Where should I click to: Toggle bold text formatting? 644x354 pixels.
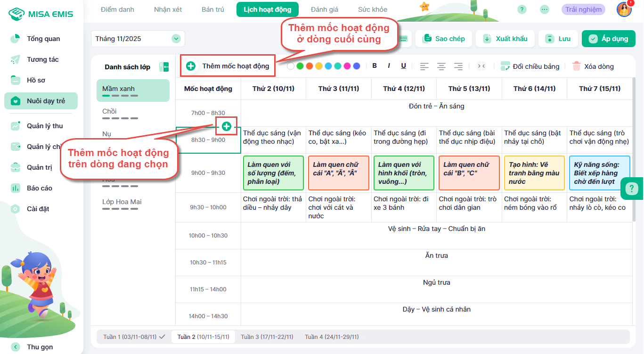[x=375, y=66]
